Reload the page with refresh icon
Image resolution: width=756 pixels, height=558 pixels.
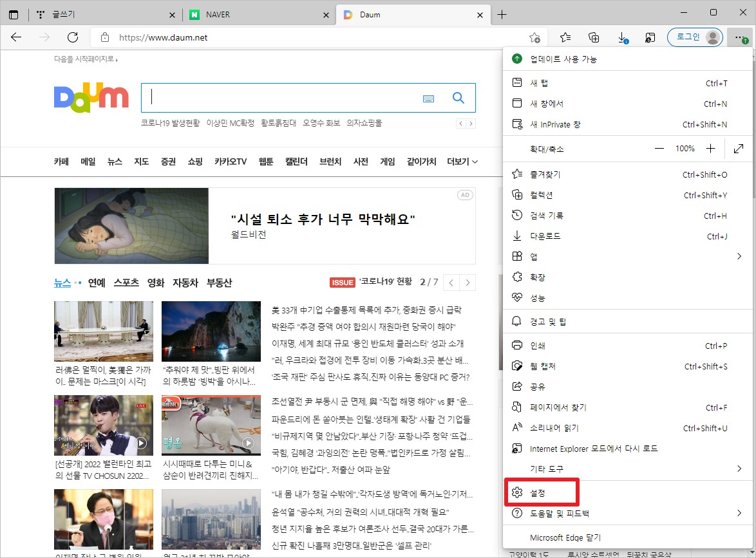[73, 37]
